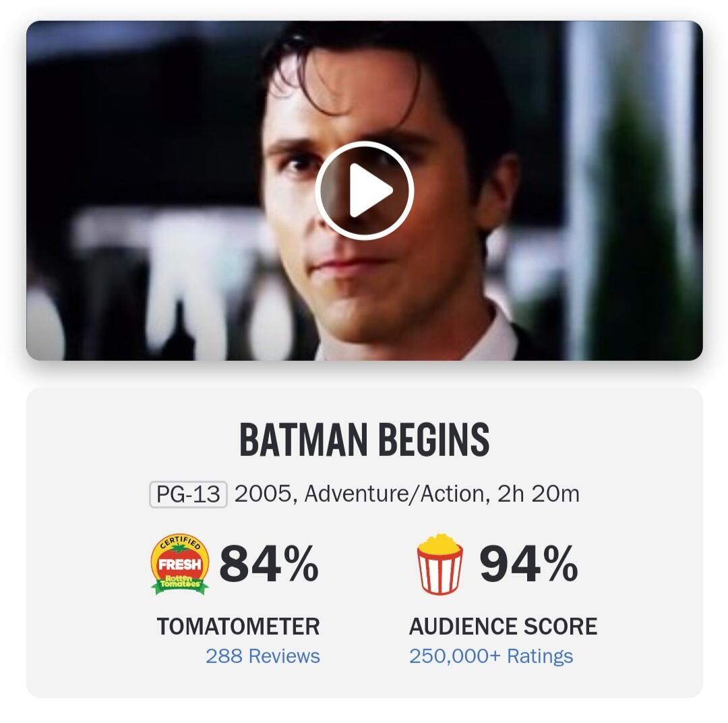This screenshot has width=728, height=723.
Task: Click the PG-13 rating badge
Action: point(187,494)
